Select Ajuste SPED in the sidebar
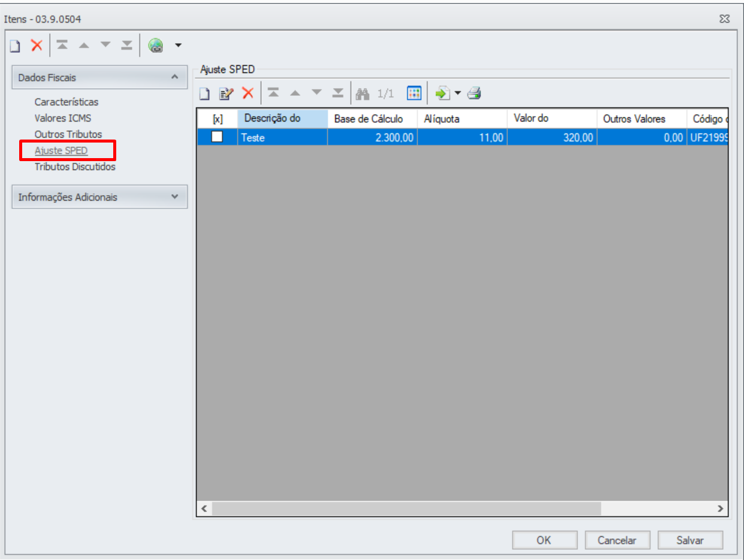 click(x=61, y=151)
